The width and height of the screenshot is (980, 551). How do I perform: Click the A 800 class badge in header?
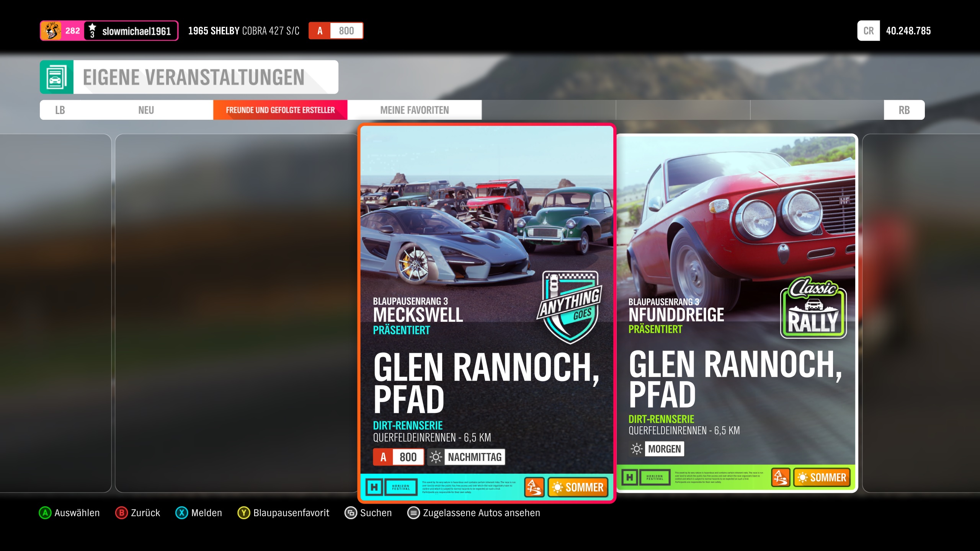pyautogui.click(x=336, y=31)
